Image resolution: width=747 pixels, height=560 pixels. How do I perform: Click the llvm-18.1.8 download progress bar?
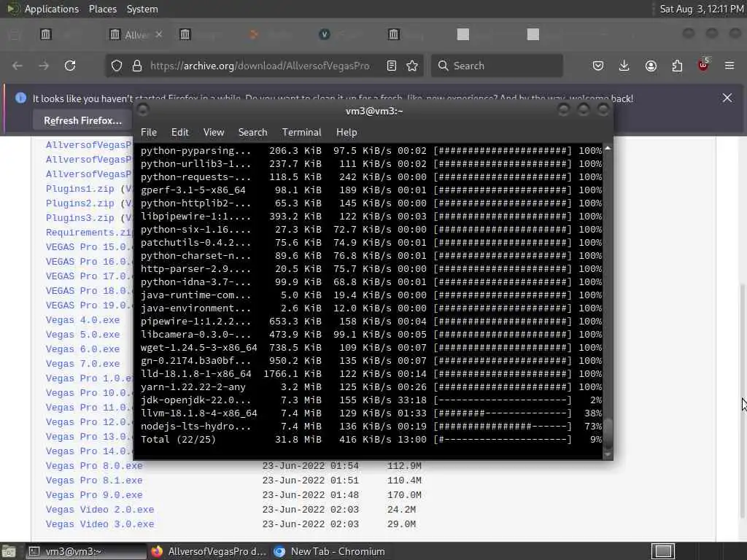[x=502, y=413]
